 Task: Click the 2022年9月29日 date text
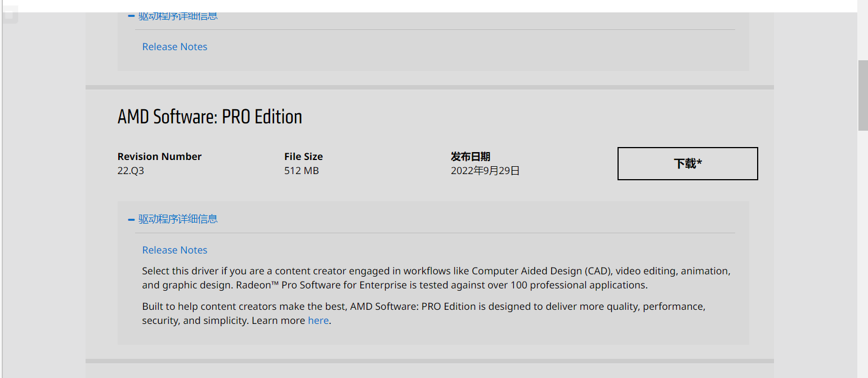[485, 171]
